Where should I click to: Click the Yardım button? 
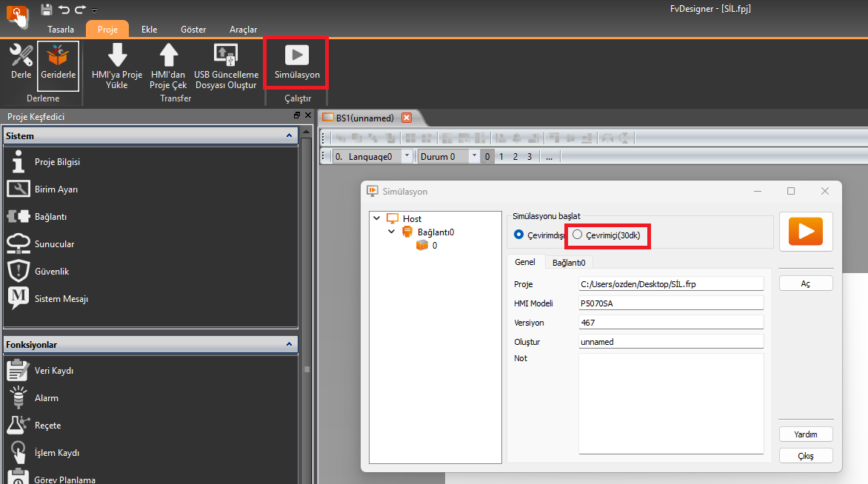[x=806, y=434]
